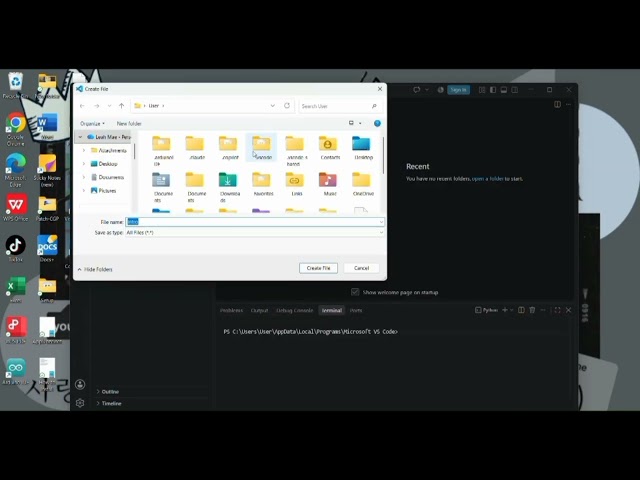Viewport: 640px width, 480px height.
Task: Switch to the Problems panel tab
Action: coord(231,311)
